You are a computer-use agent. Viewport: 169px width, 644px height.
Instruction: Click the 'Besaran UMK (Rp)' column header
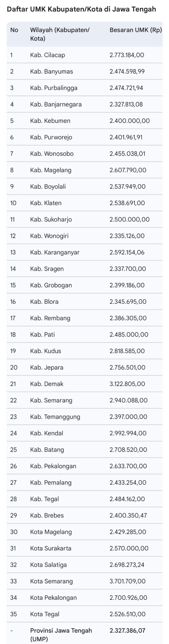(135, 30)
